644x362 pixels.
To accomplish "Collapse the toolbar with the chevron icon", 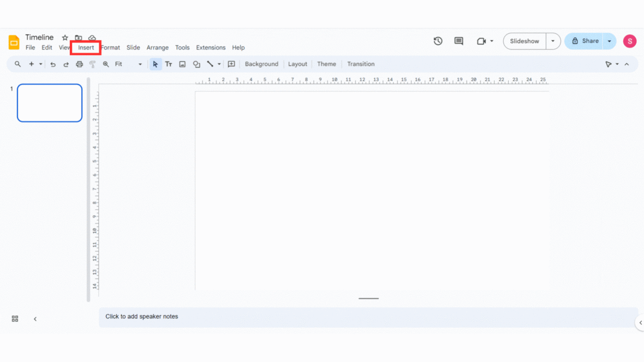I will (627, 64).
